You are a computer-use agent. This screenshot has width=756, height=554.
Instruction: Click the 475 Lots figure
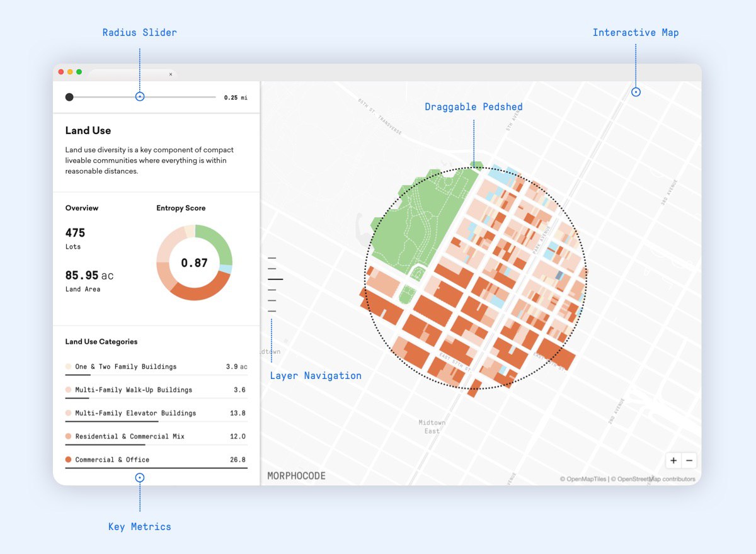[75, 233]
